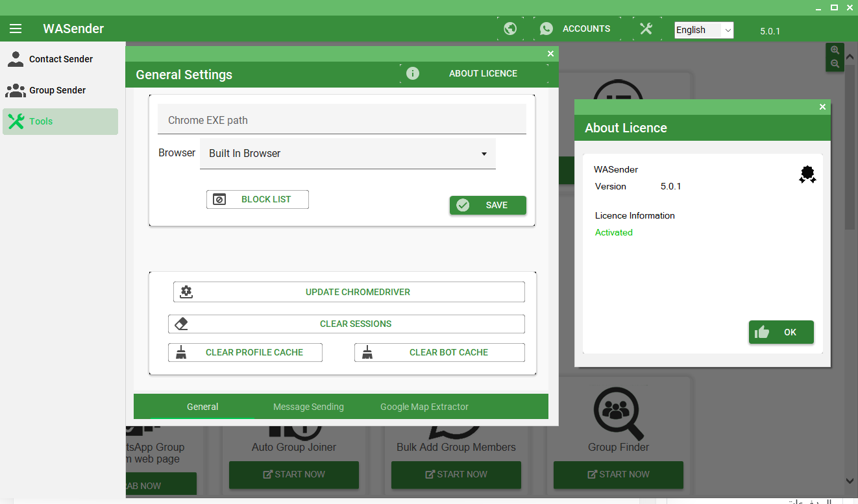858x504 pixels.
Task: Click the wrench tools icon in header
Action: pos(646,29)
